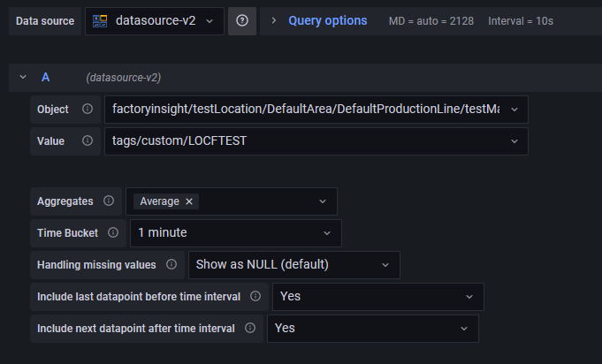This screenshot has width=602, height=364.
Task: Open the Time Bucket 1 minute dropdown
Action: click(235, 233)
